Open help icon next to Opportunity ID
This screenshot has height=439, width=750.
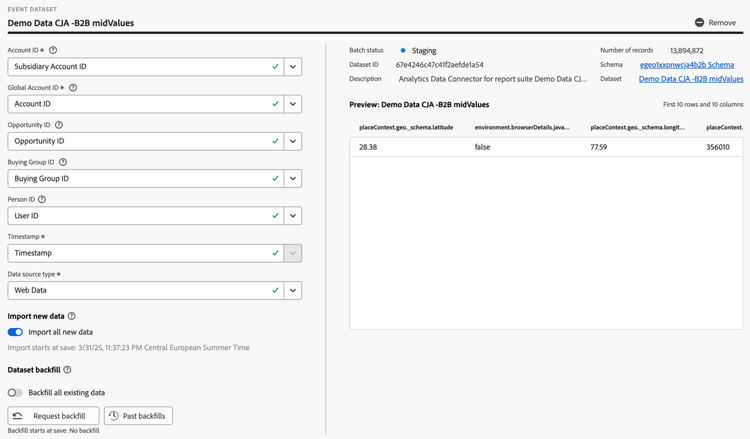point(59,125)
